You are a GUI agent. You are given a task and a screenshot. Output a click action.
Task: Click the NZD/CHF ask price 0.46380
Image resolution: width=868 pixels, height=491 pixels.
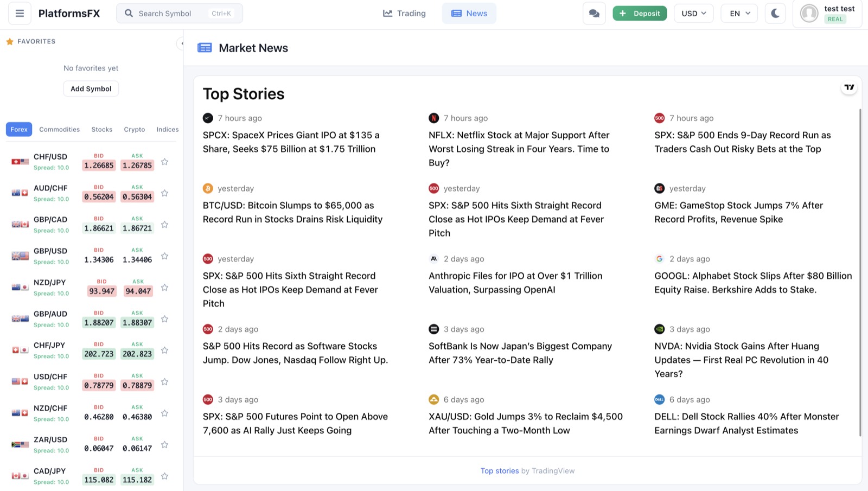pyautogui.click(x=137, y=417)
